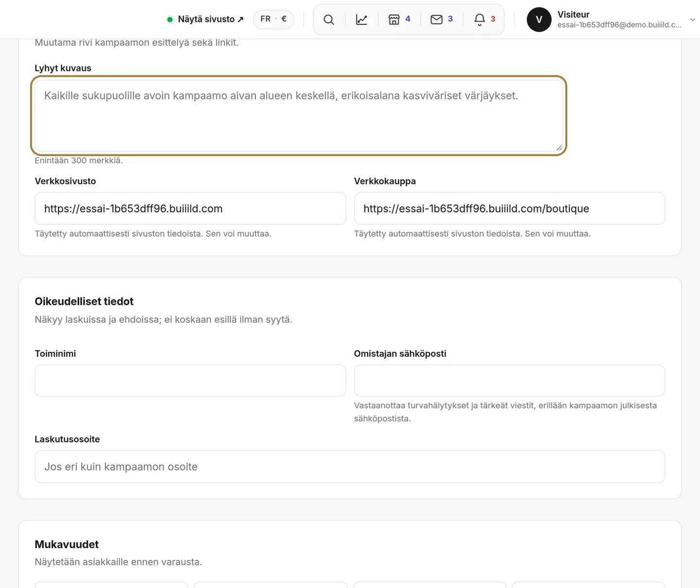Click the Verkkokauppa URL field

click(509, 208)
